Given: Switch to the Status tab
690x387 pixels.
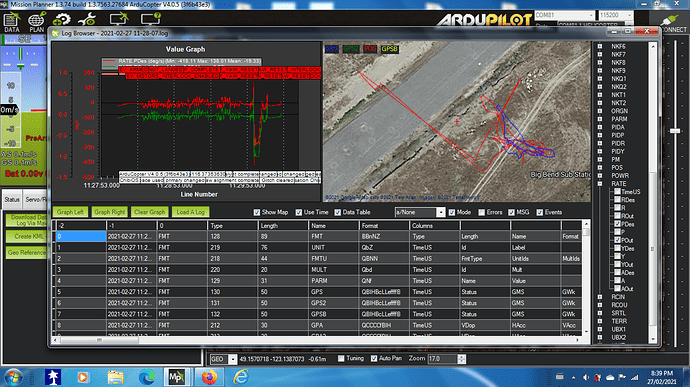Looking at the screenshot, I should pyautogui.click(x=12, y=199).
